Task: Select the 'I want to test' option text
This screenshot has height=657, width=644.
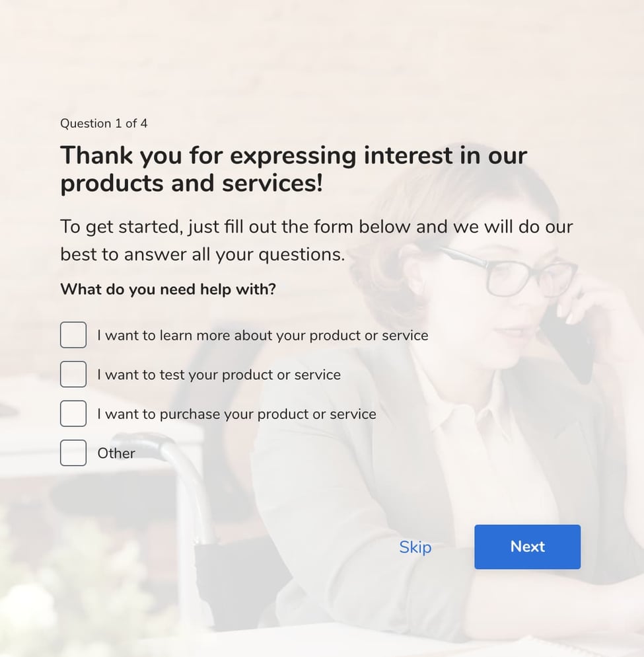Action: pyautogui.click(x=219, y=375)
